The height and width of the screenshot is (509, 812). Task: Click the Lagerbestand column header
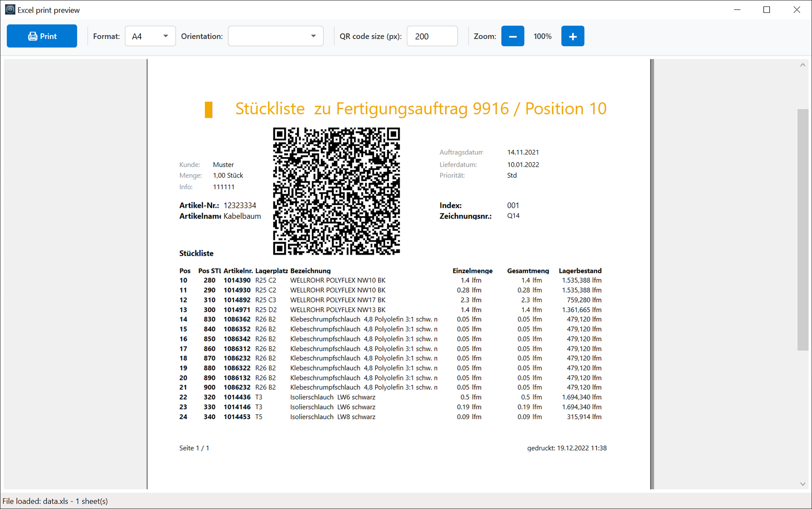tap(580, 271)
